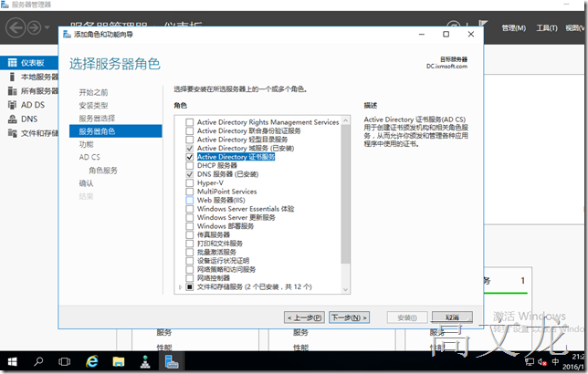This screenshot has height=374, width=588.
Task: Open the 管理(M) menu
Action: (x=513, y=27)
